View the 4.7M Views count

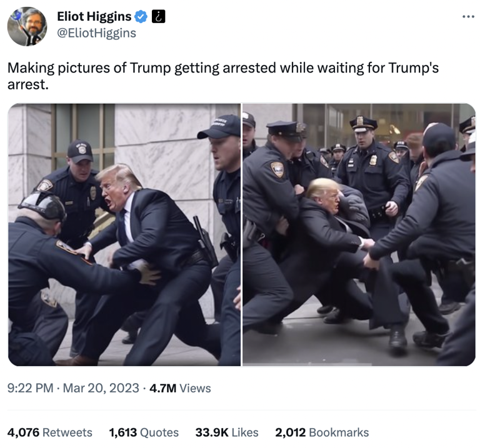[180, 388]
